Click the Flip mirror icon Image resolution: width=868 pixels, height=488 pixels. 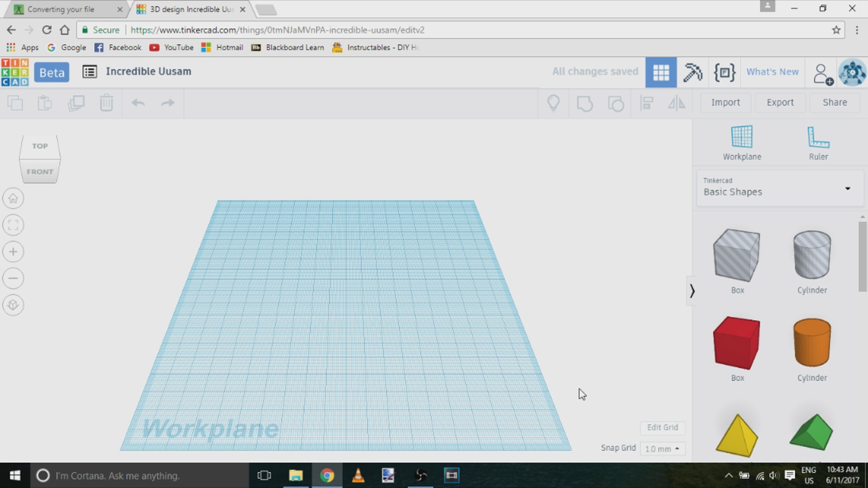677,103
